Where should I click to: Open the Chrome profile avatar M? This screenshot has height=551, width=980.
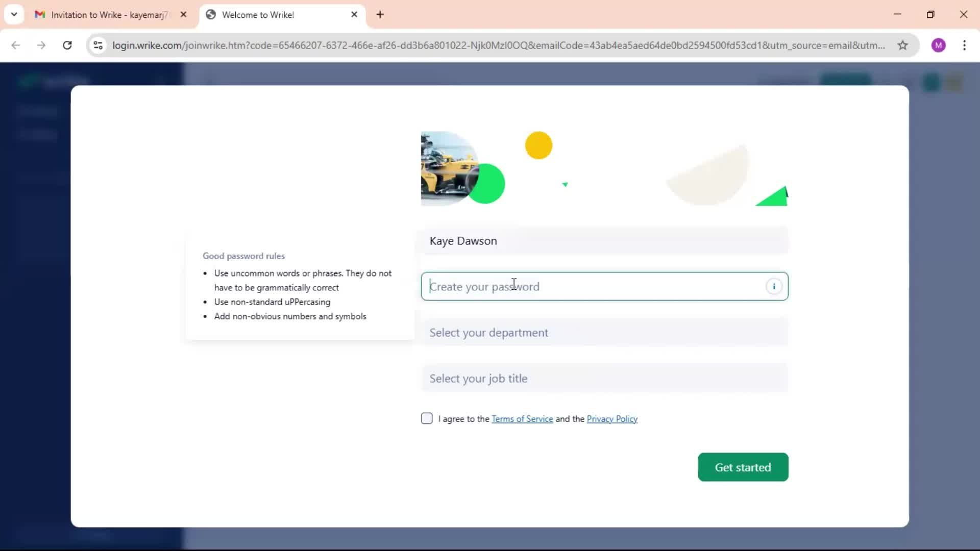[x=938, y=45]
